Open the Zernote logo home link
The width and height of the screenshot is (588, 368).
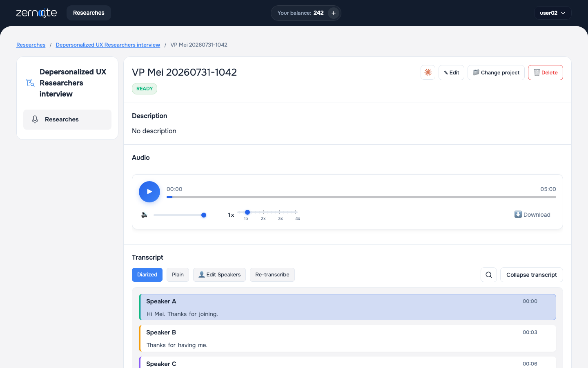click(36, 13)
